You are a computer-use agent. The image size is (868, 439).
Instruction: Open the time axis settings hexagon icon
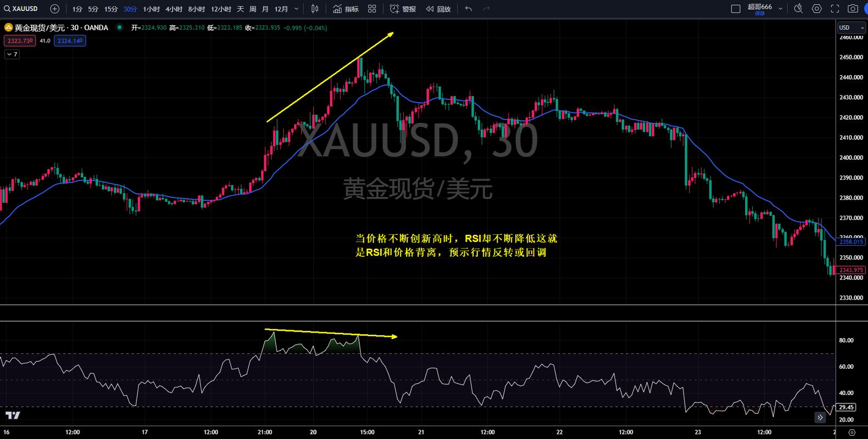[x=852, y=432]
